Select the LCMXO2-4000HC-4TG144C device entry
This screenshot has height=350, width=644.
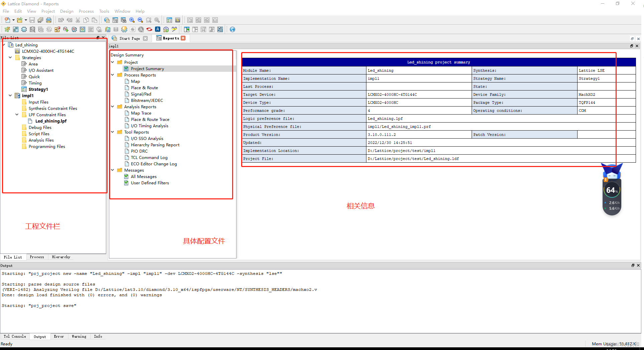point(48,51)
